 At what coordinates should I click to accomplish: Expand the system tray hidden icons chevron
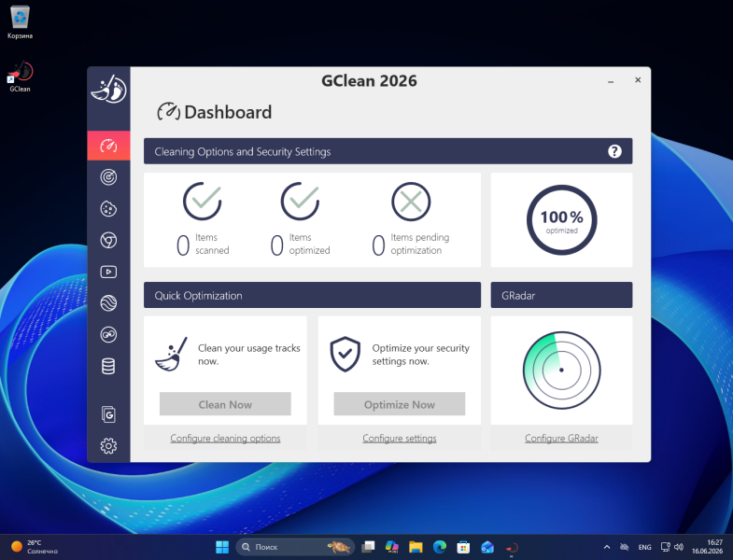coord(606,546)
